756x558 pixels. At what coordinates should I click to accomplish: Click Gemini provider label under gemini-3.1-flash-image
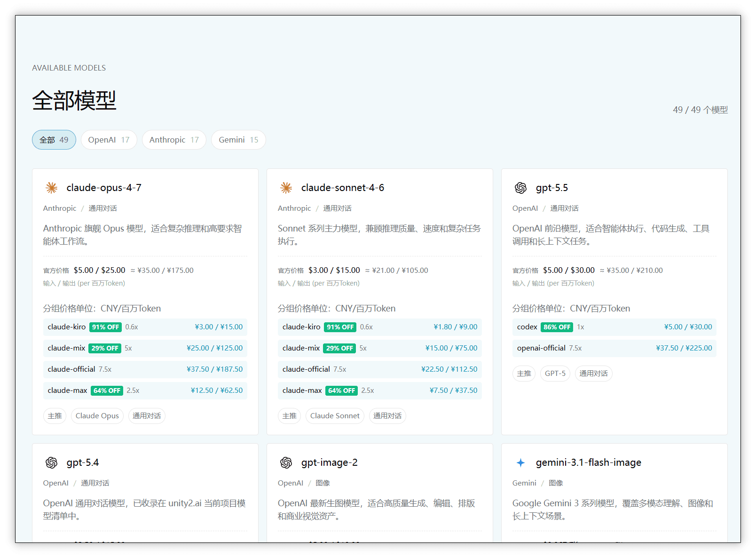pos(524,483)
